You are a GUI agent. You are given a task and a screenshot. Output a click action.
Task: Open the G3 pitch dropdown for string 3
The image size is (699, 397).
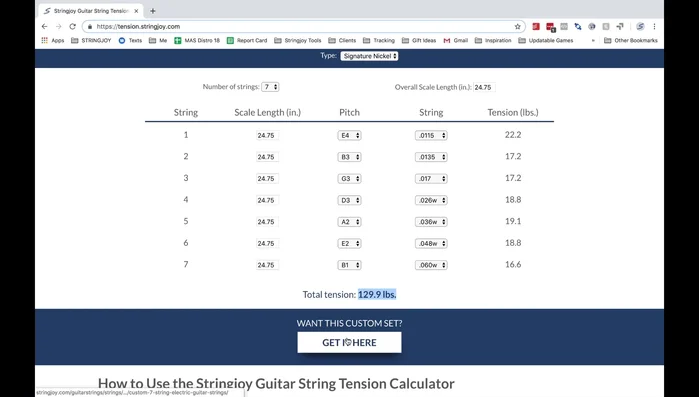tap(349, 179)
